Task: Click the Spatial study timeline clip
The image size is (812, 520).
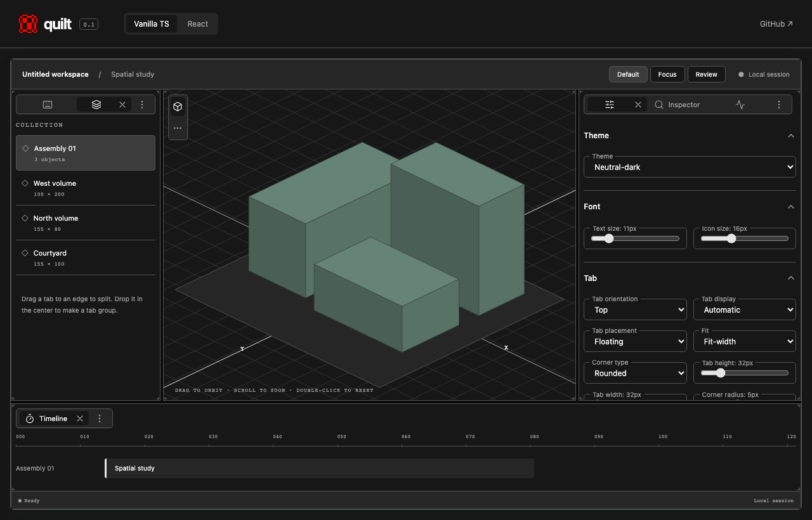Action: tap(319, 468)
